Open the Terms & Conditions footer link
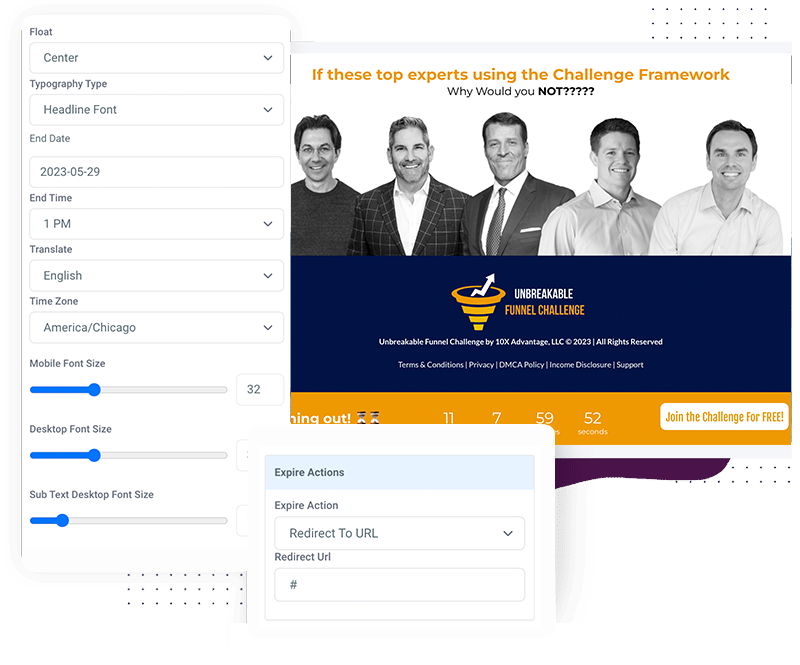Viewport: 800px width, 665px height. pos(431,365)
